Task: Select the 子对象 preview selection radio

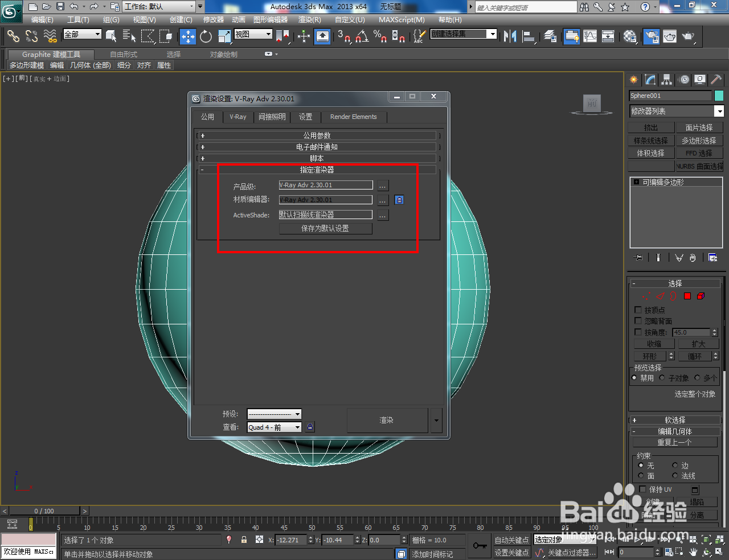Action: 662,378
